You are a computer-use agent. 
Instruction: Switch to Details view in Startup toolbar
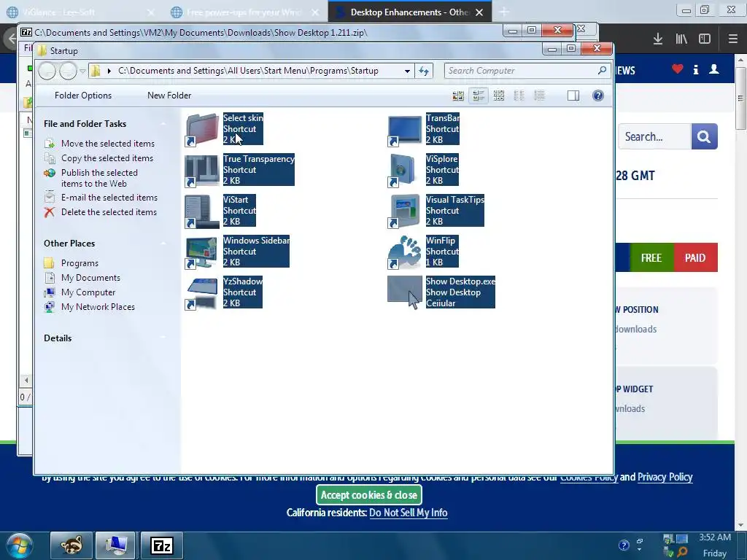(539, 96)
